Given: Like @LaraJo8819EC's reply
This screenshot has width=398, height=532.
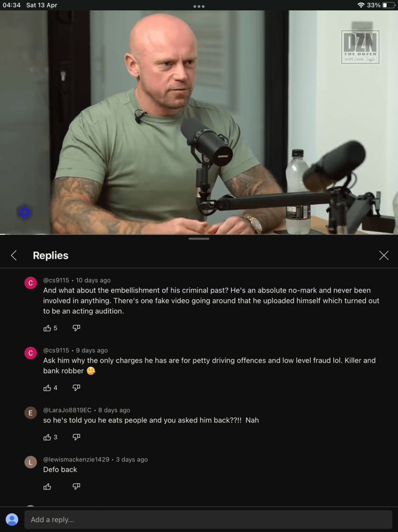Looking at the screenshot, I should click(47, 437).
